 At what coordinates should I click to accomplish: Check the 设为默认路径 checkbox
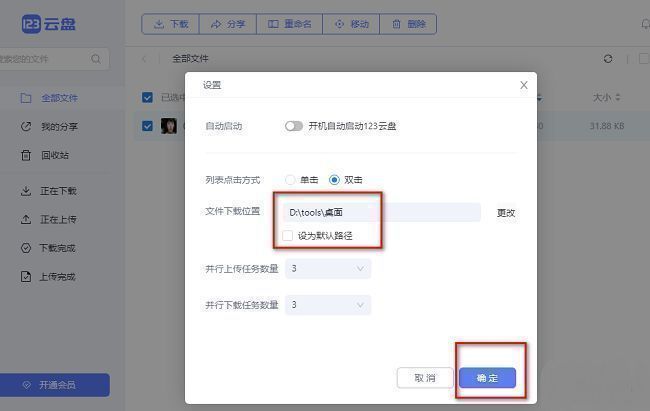tap(288, 236)
